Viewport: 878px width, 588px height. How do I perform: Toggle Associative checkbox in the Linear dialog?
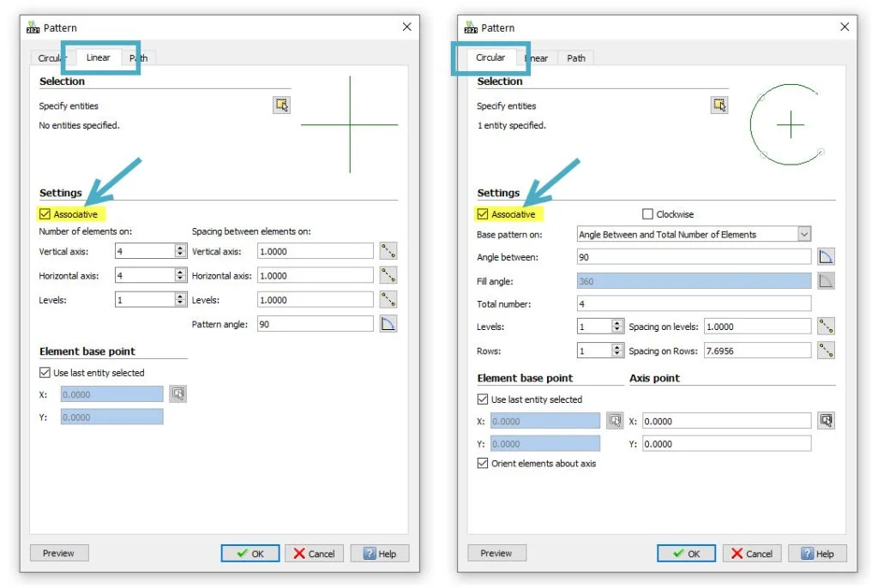[45, 214]
